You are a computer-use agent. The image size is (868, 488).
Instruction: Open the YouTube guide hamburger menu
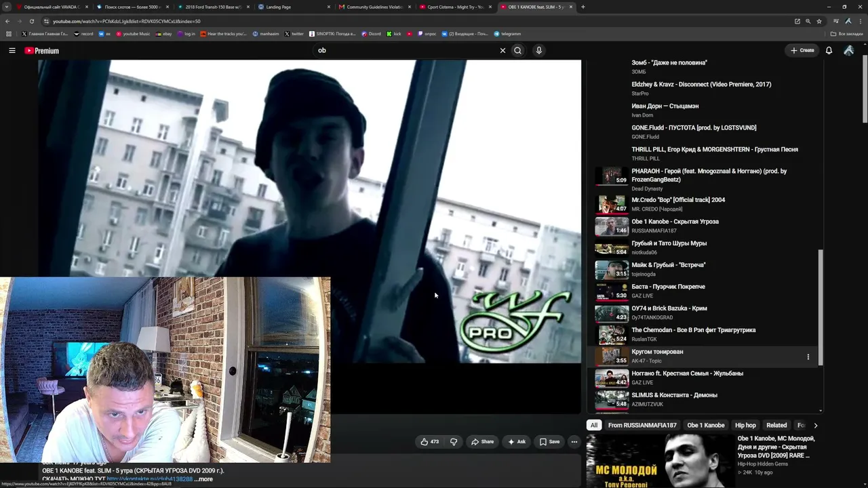(12, 50)
